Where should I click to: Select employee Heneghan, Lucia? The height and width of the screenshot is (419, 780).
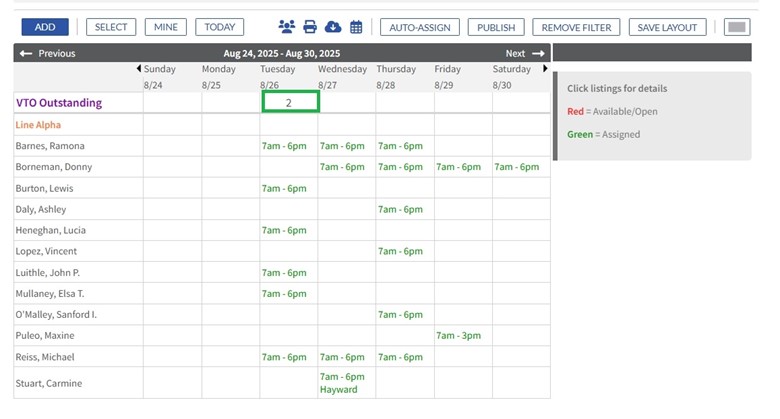pos(50,230)
